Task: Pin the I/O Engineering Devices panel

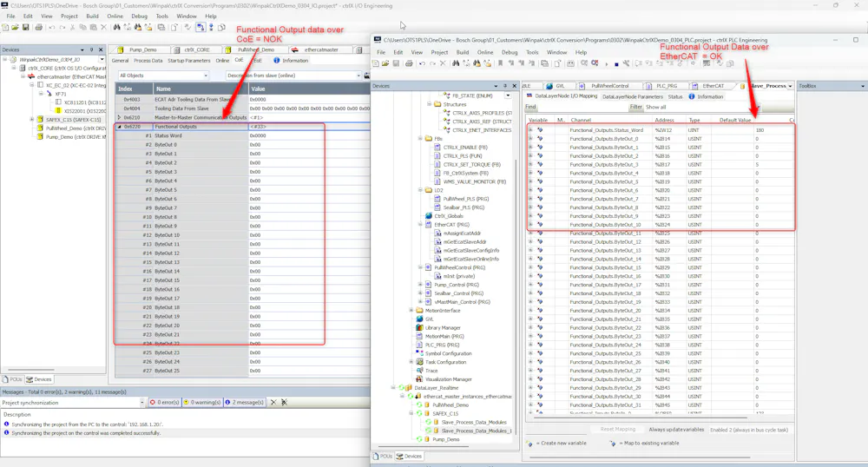Action: 92,49
